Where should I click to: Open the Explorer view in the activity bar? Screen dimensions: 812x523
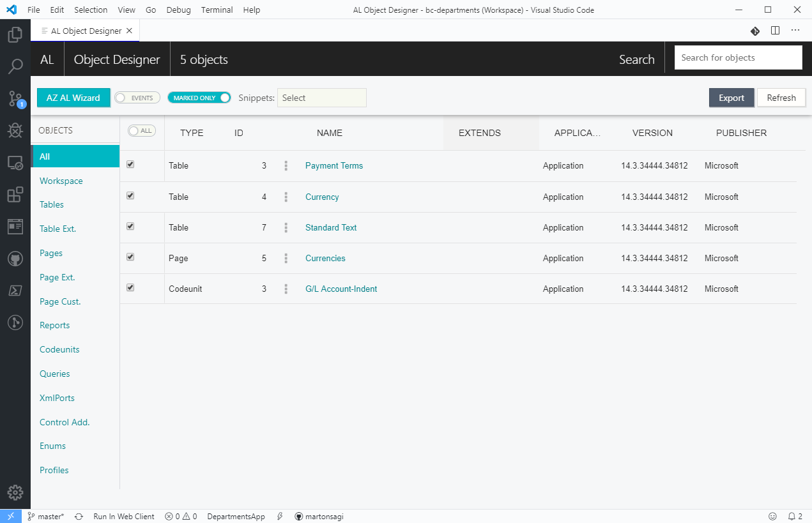15,34
